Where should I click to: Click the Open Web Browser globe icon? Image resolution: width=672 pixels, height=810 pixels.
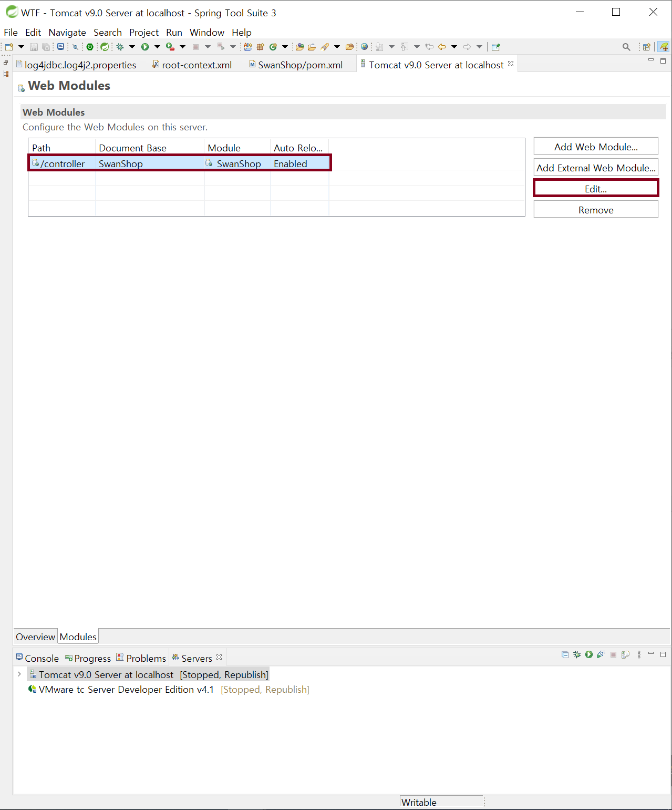pyautogui.click(x=364, y=47)
